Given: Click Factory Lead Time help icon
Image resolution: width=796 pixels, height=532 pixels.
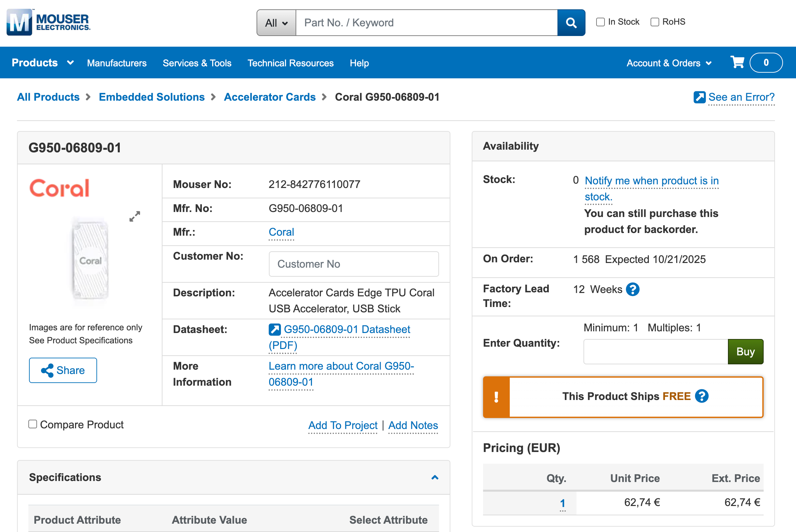Looking at the screenshot, I should click(x=633, y=289).
